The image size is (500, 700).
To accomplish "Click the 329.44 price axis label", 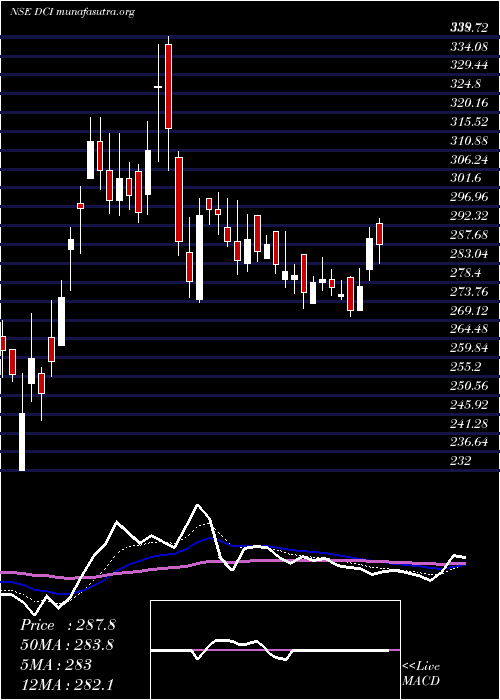I will pyautogui.click(x=469, y=66).
